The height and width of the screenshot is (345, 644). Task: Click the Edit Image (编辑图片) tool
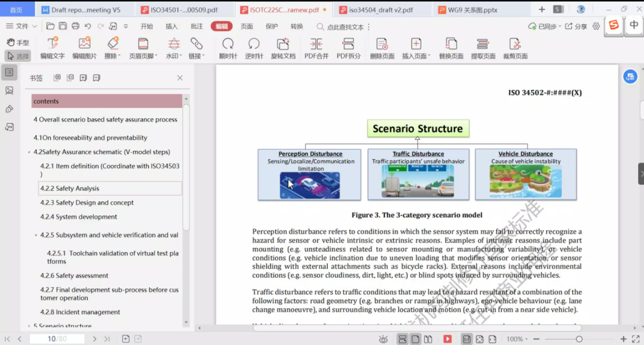[84, 48]
